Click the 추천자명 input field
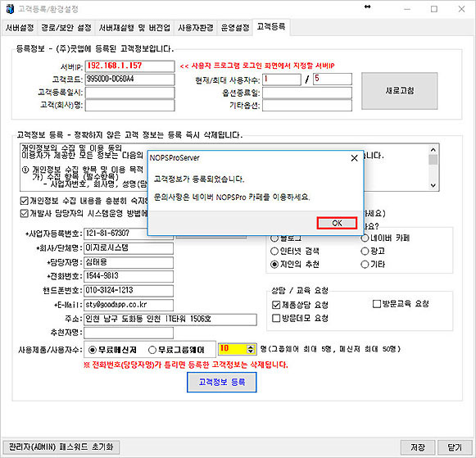The width and height of the screenshot is (476, 458). point(129,333)
